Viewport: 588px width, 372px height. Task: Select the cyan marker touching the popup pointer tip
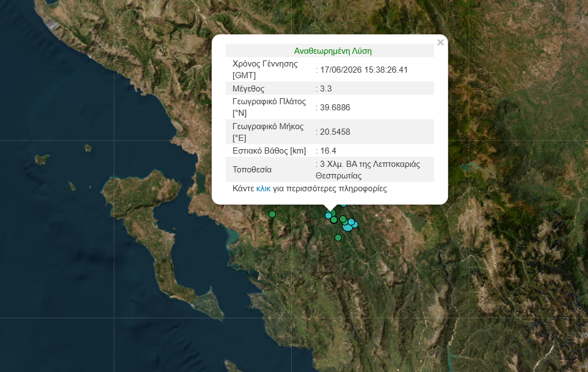coord(328,216)
